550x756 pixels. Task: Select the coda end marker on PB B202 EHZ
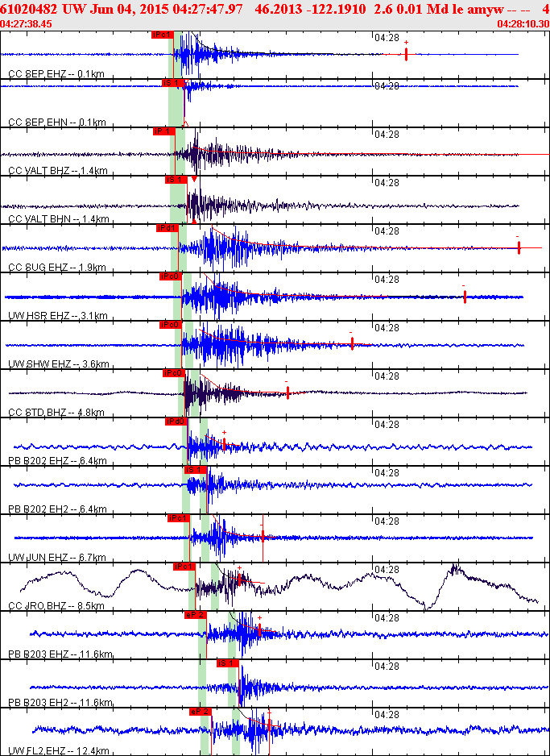225,443
